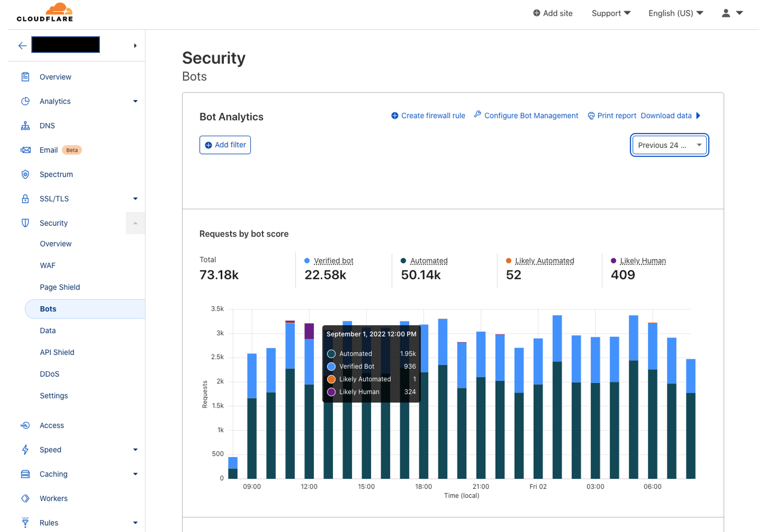The image size is (765, 532).
Task: Click the back arrow next to the site name
Action: pyautogui.click(x=22, y=45)
